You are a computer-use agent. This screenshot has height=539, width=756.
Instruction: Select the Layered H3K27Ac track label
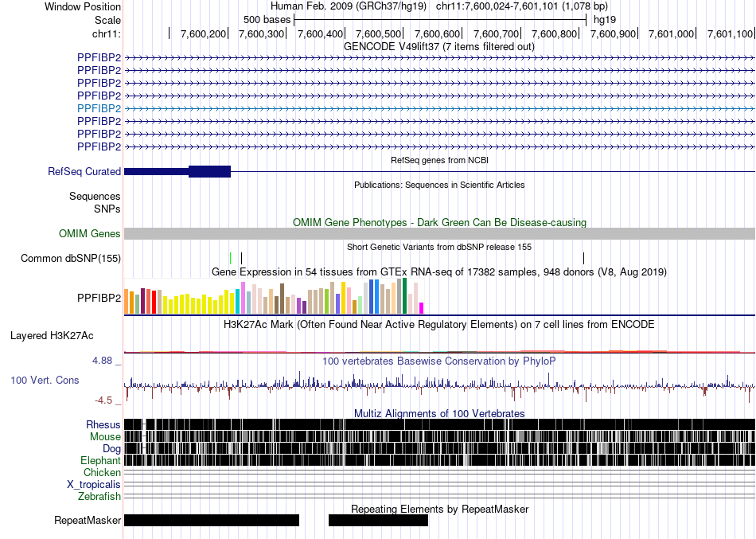pos(52,335)
